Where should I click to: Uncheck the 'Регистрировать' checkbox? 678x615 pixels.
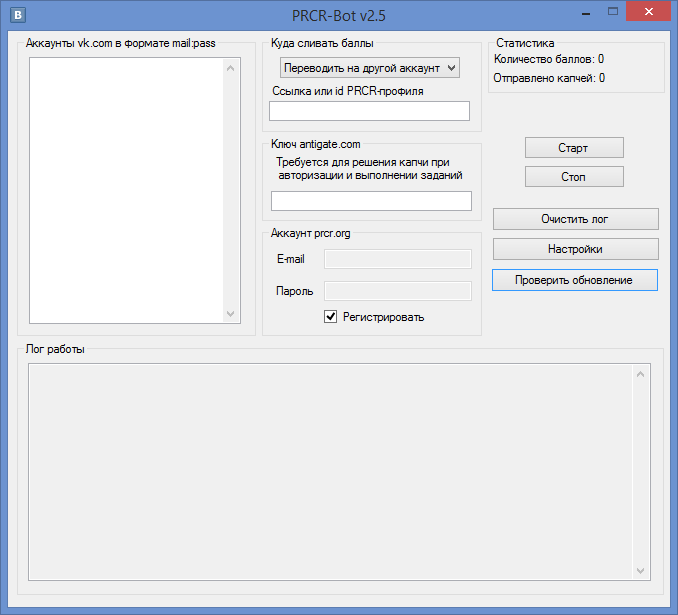[330, 317]
